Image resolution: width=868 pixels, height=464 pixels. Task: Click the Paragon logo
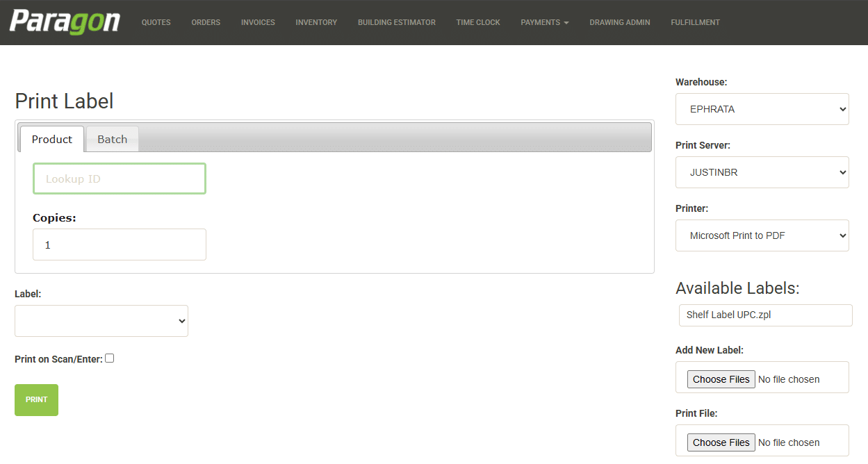pyautogui.click(x=64, y=22)
